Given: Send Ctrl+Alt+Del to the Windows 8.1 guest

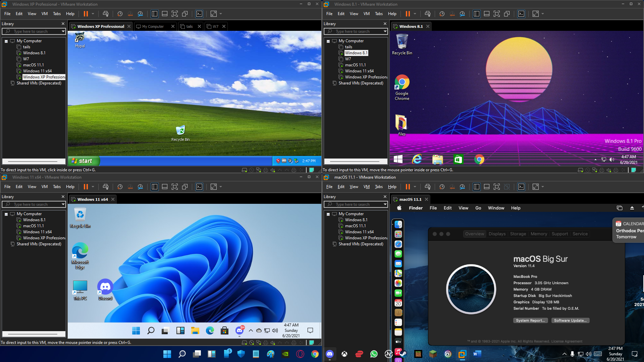Looking at the screenshot, I should [428, 14].
